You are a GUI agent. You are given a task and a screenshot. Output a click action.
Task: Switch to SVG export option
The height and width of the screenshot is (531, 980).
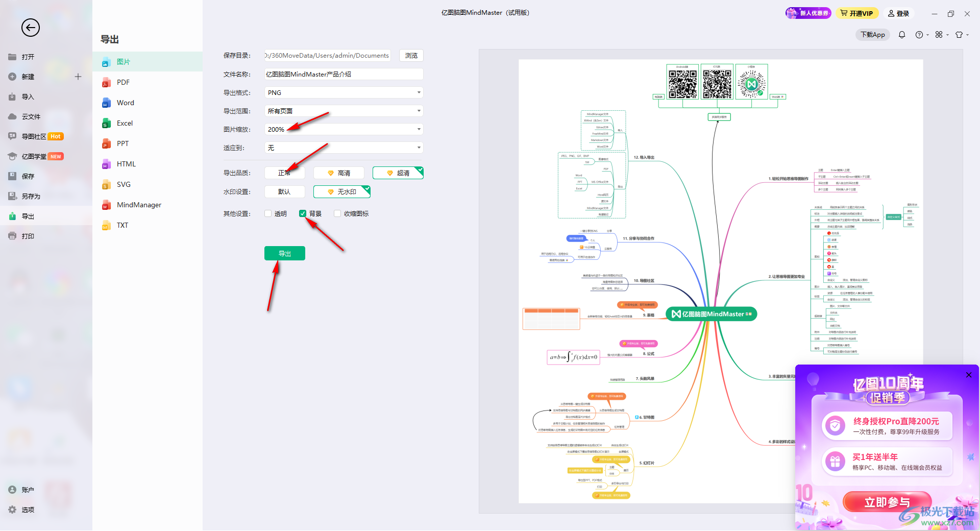coord(148,184)
